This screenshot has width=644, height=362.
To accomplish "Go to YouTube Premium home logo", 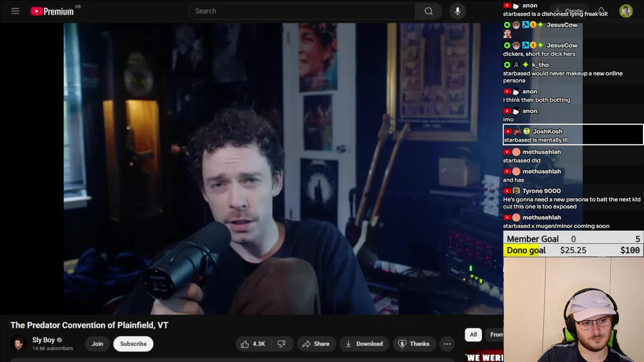I will (52, 11).
